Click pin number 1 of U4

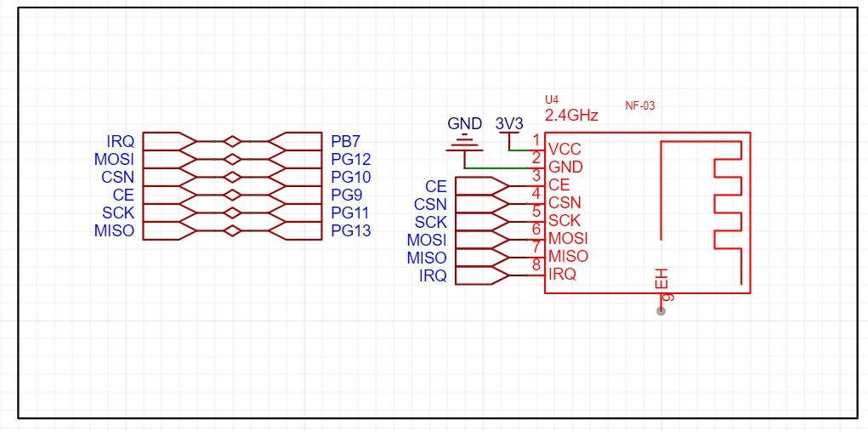[536, 139]
